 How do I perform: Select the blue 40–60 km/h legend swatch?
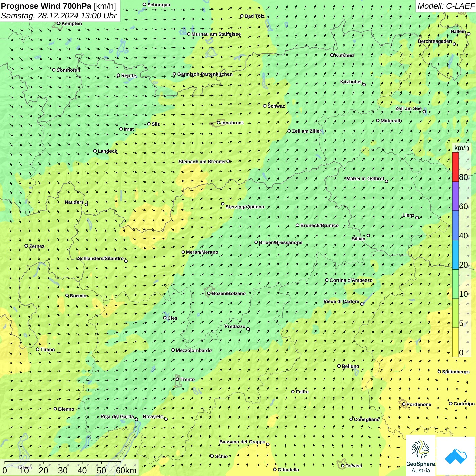pos(455,226)
